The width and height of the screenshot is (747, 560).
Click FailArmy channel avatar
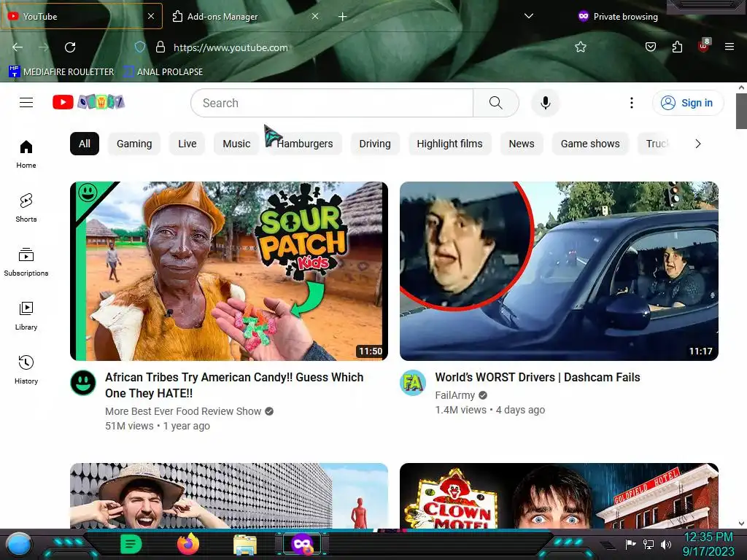point(413,383)
